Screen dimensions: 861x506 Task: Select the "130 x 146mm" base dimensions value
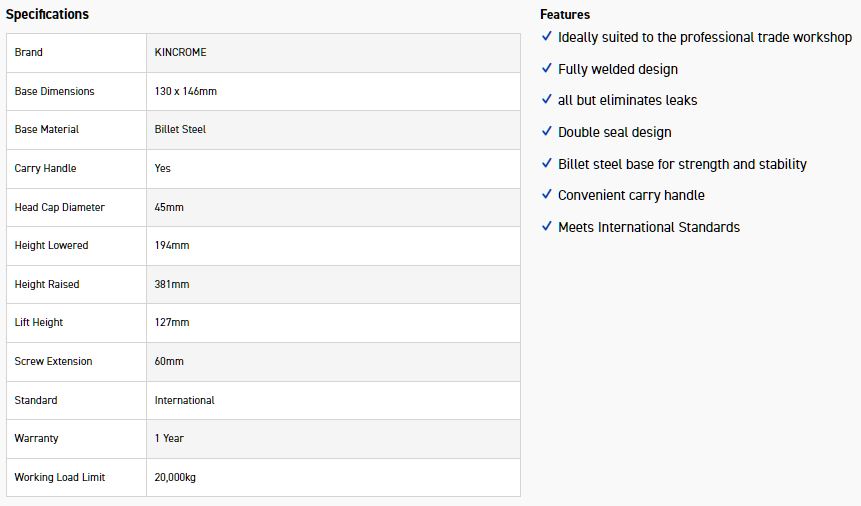(x=186, y=91)
